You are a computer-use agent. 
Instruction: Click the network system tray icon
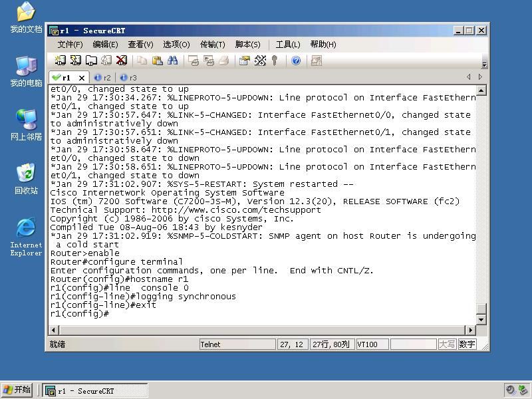(523, 390)
